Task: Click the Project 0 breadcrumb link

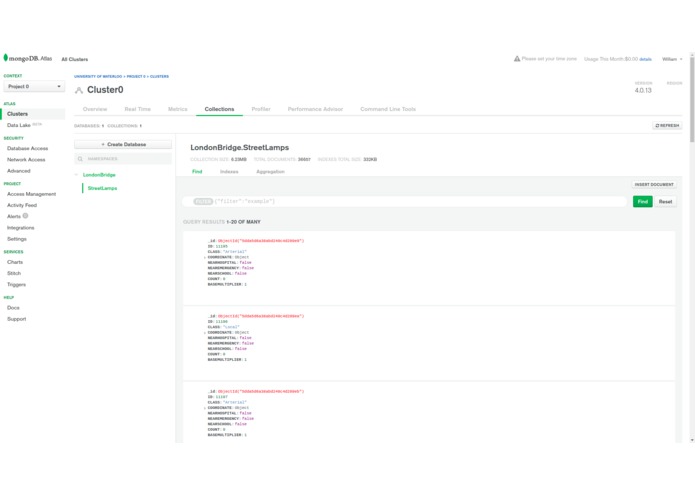Action: tap(136, 77)
